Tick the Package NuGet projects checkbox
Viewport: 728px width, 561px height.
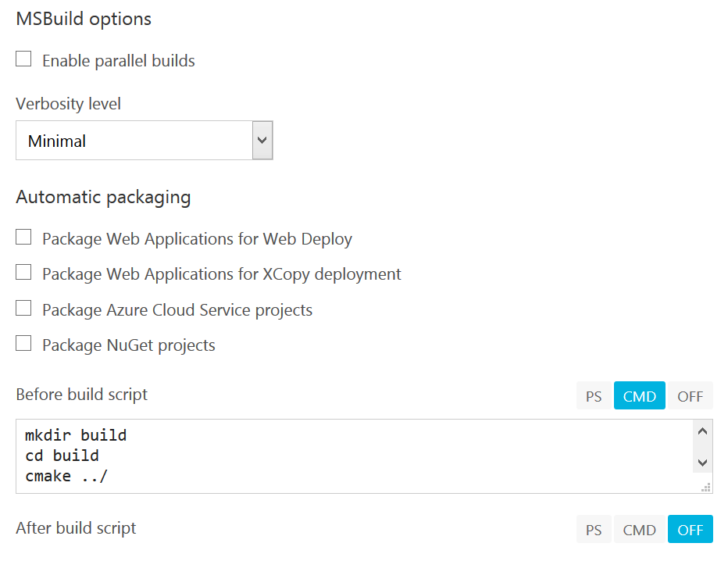coord(24,344)
